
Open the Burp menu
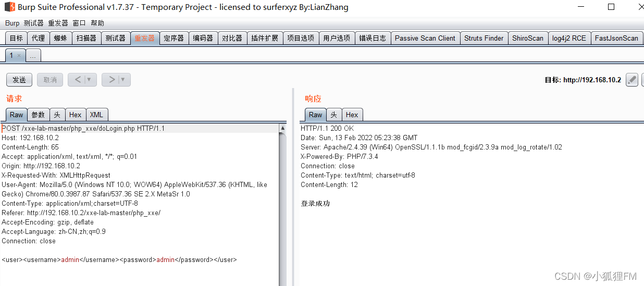12,23
